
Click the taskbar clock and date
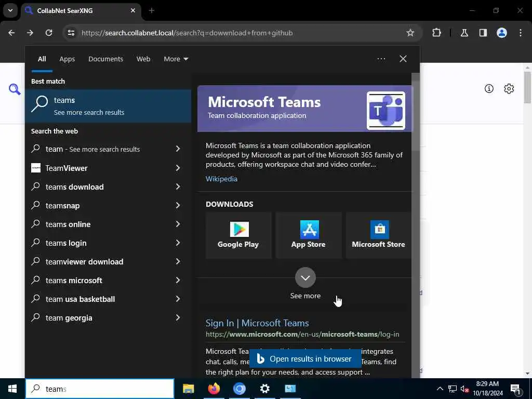pos(487,389)
